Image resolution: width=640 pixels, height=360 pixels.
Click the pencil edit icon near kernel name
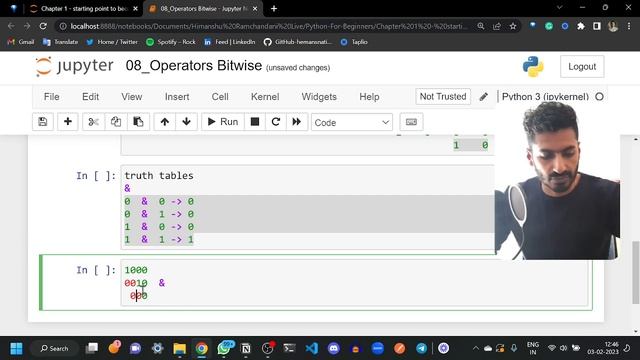pyautogui.click(x=483, y=97)
